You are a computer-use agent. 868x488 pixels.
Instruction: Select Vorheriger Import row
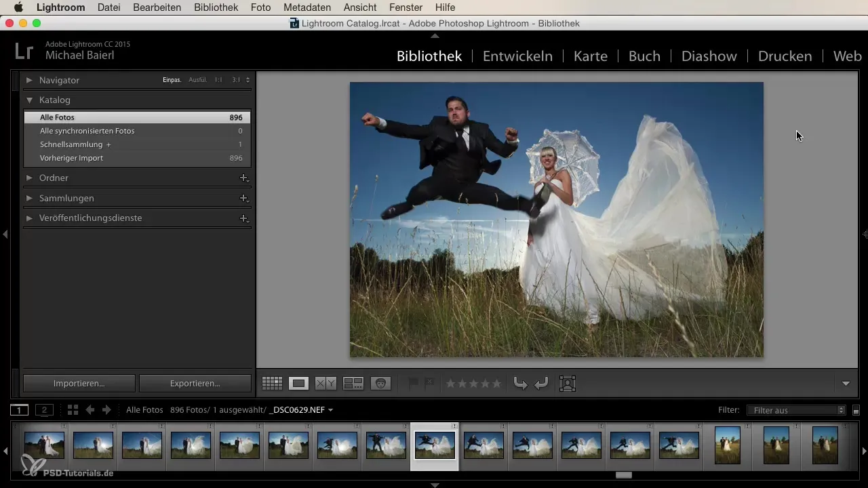pos(137,158)
